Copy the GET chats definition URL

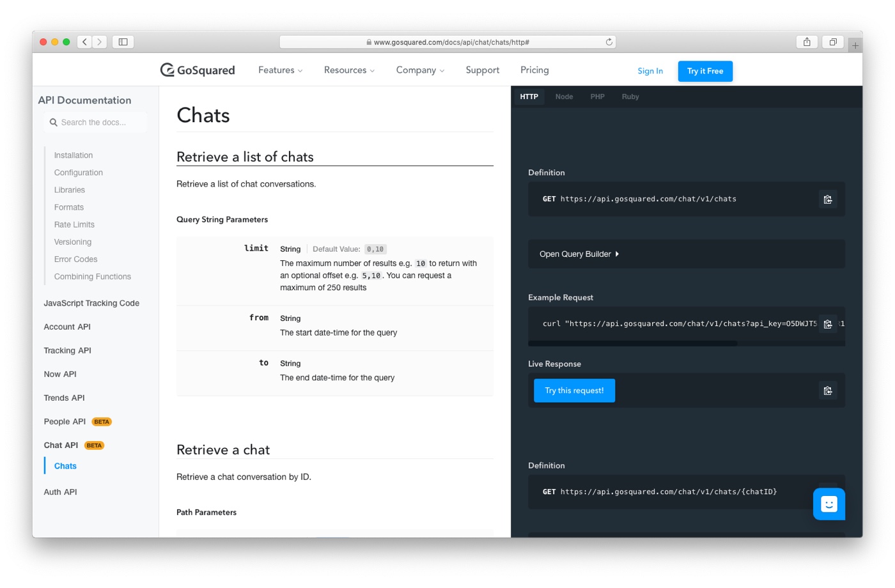(827, 199)
